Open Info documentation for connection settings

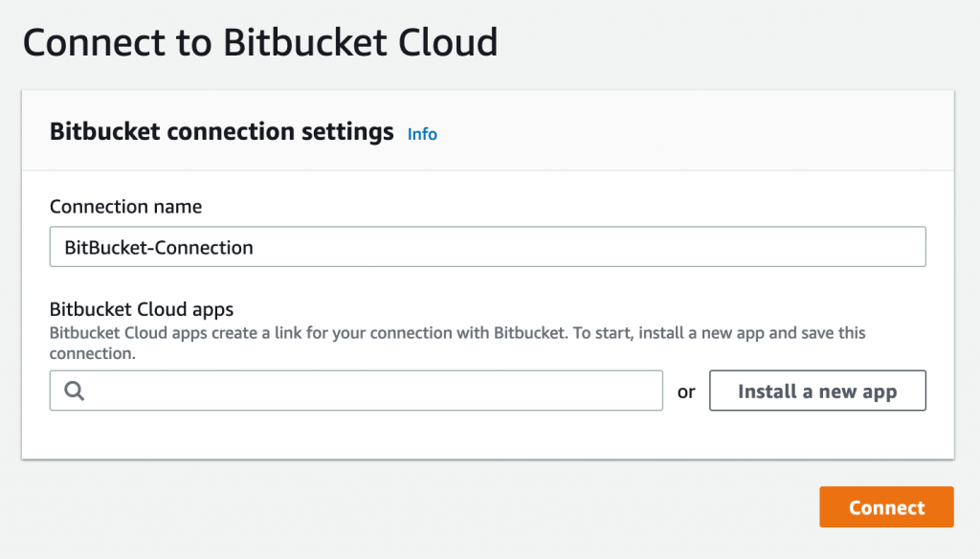click(x=422, y=134)
